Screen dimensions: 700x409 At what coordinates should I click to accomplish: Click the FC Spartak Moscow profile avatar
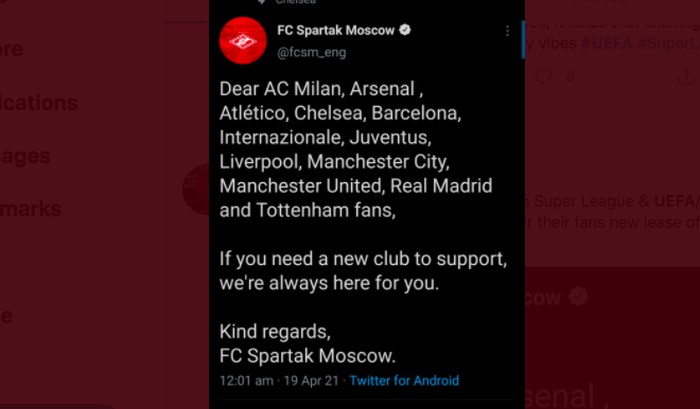click(243, 41)
